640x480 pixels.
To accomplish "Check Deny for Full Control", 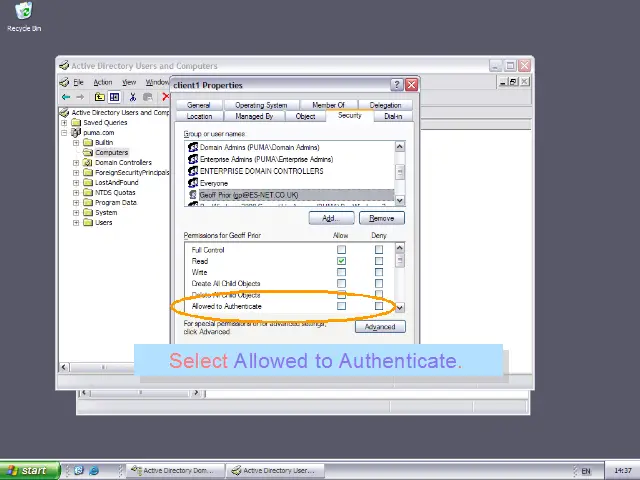I will pos(379,249).
